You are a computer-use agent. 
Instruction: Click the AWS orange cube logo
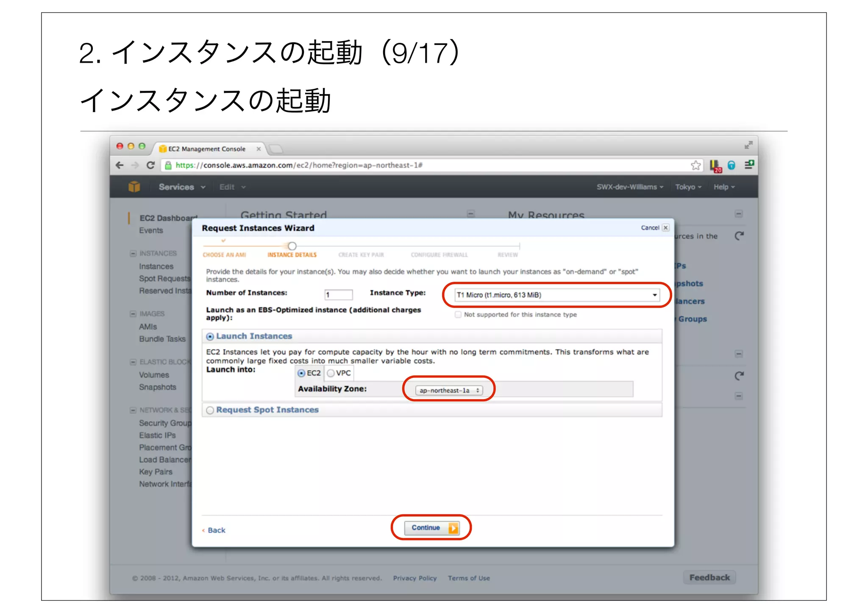(x=134, y=186)
